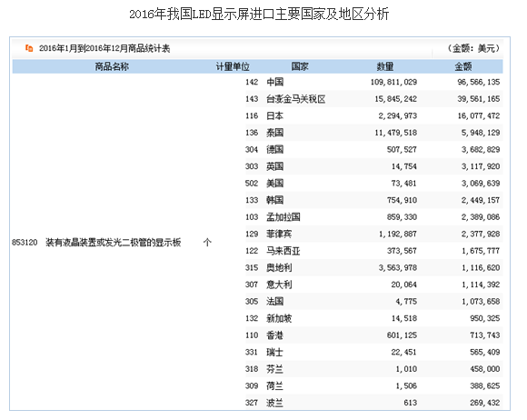This screenshot has height=420, width=527.
Task: Select country 芬兰 row label
Action: click(x=275, y=369)
